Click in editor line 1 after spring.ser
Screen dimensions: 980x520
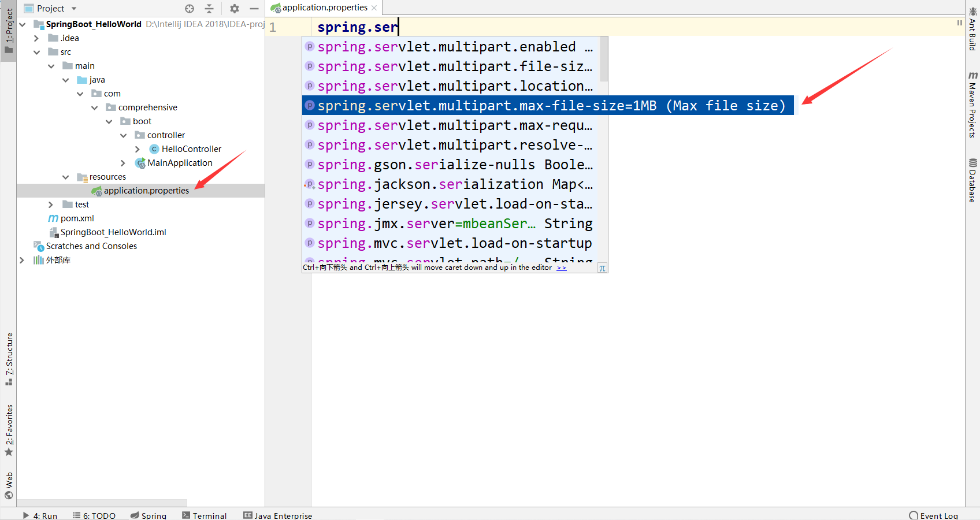coord(399,27)
